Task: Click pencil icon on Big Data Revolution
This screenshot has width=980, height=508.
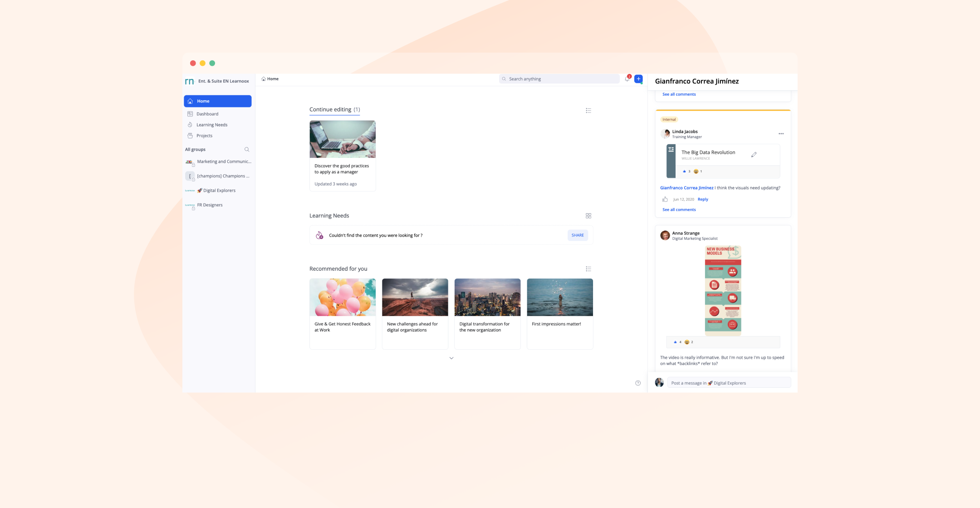Action: 754,155
